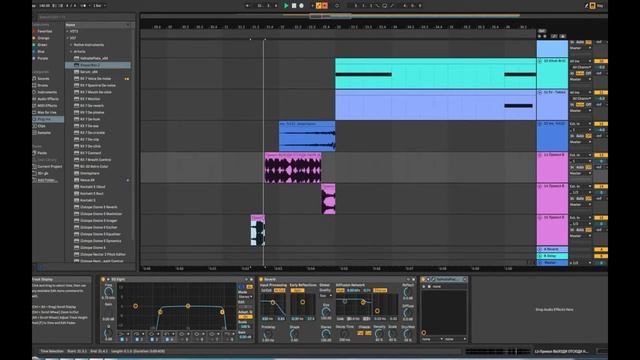This screenshot has height=360, width=640.
Task: Collapse the Arturia folder
Action: coord(71,52)
